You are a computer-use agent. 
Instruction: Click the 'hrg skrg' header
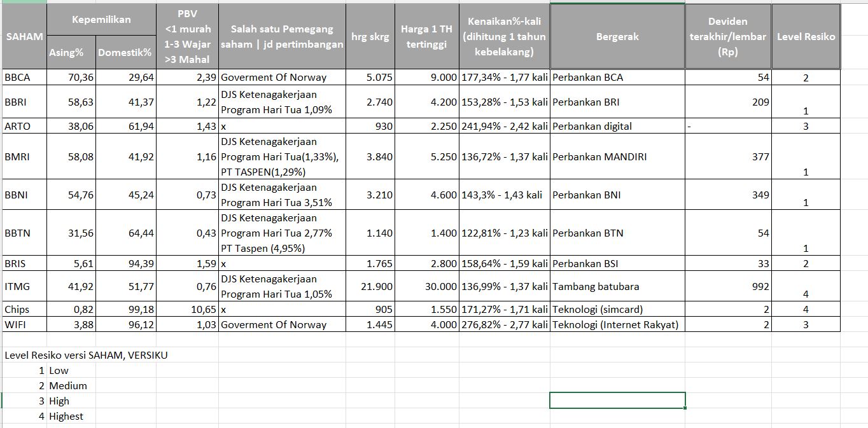(370, 37)
